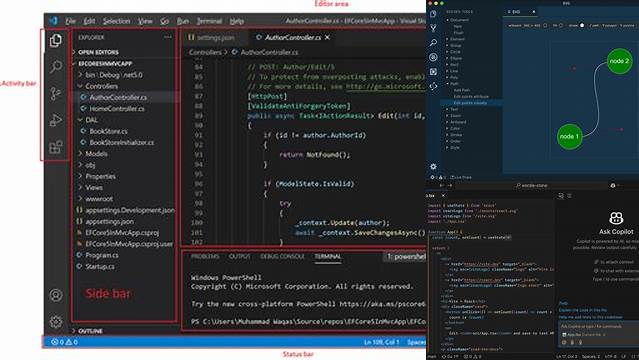
Task: Open Terminal menu
Action: pos(209,21)
